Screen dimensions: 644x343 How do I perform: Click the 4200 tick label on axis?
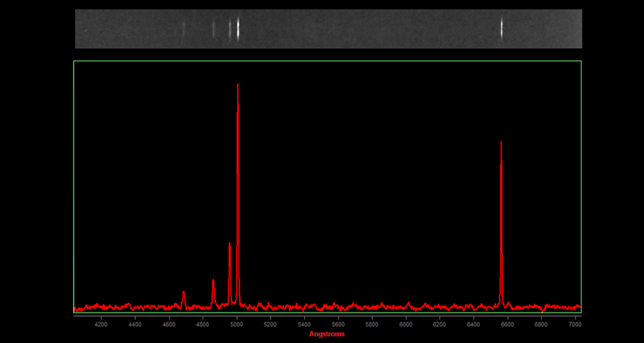click(102, 324)
